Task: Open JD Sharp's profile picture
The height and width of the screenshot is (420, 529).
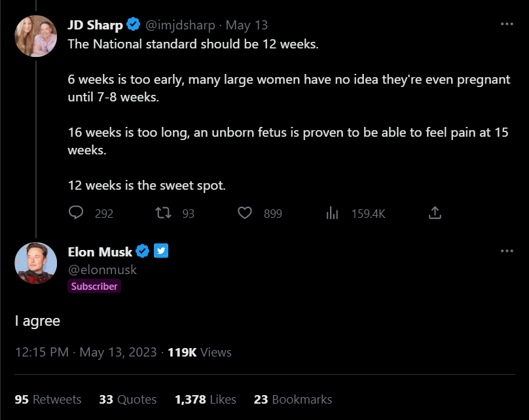Action: 35,36
